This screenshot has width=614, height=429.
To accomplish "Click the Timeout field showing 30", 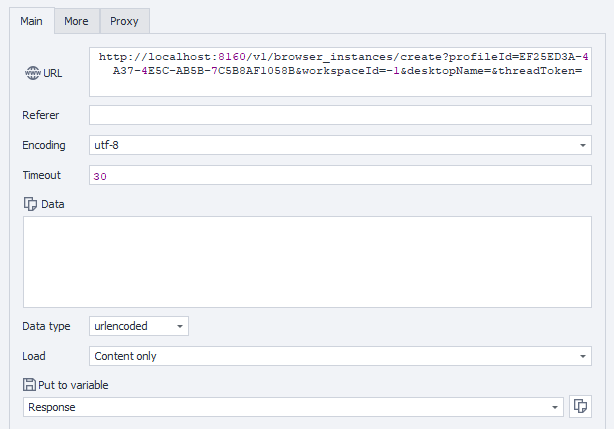I will pos(340,176).
